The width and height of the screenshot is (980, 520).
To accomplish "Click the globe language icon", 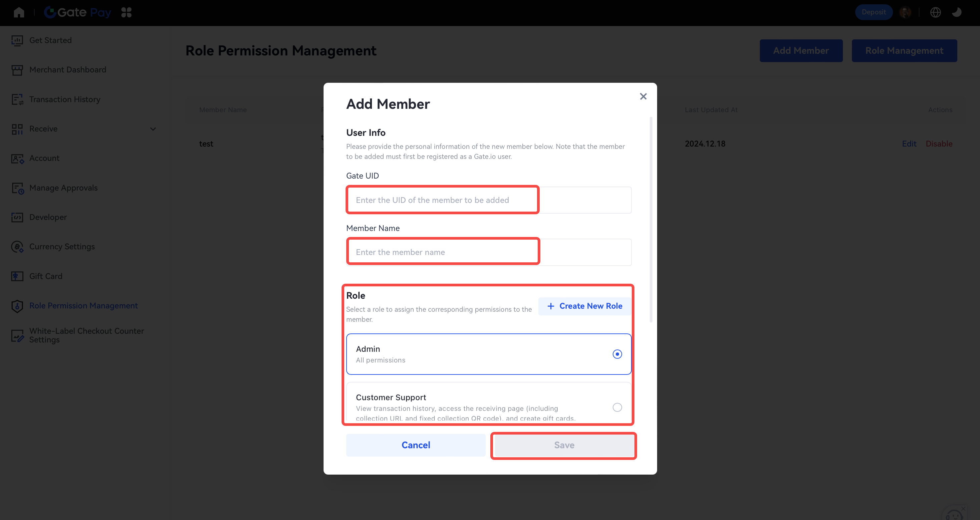I will [x=936, y=13].
